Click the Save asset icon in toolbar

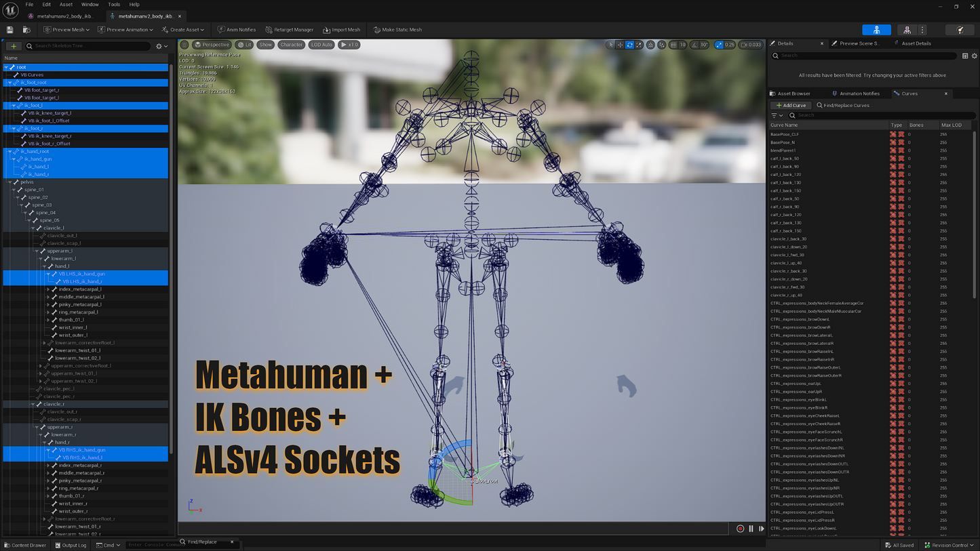coord(9,30)
